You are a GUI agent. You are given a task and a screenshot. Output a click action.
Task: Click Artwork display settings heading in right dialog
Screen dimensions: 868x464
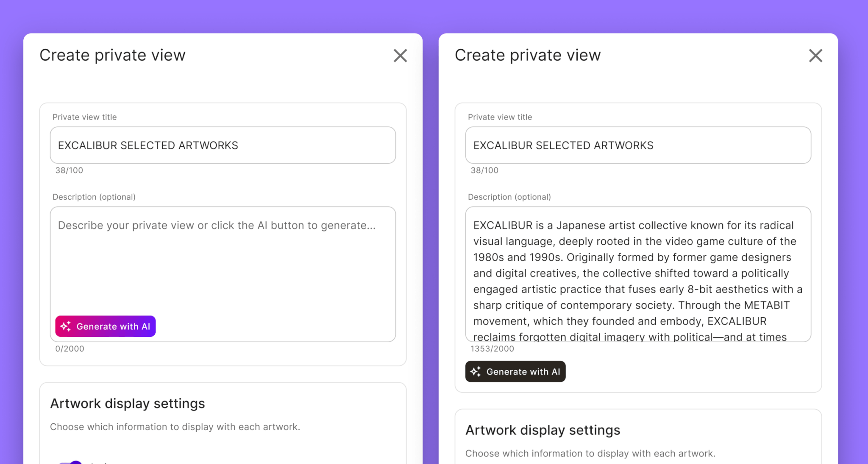(543, 430)
